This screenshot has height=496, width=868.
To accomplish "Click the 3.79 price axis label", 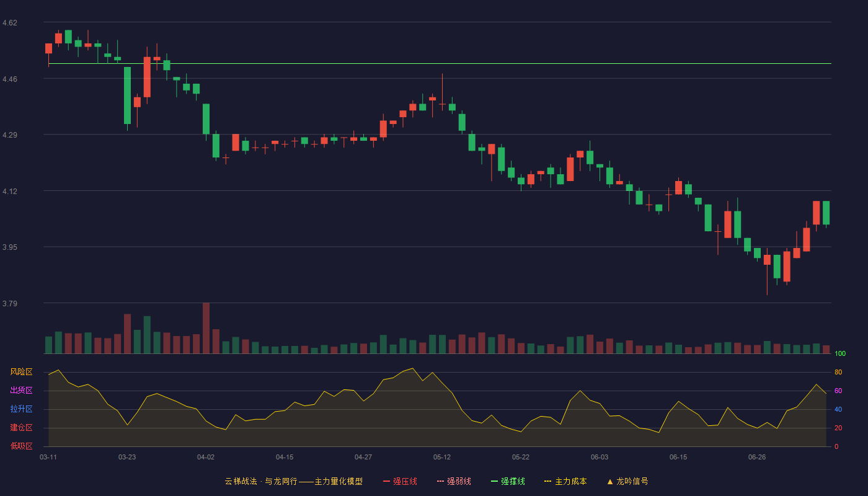I will [x=10, y=304].
